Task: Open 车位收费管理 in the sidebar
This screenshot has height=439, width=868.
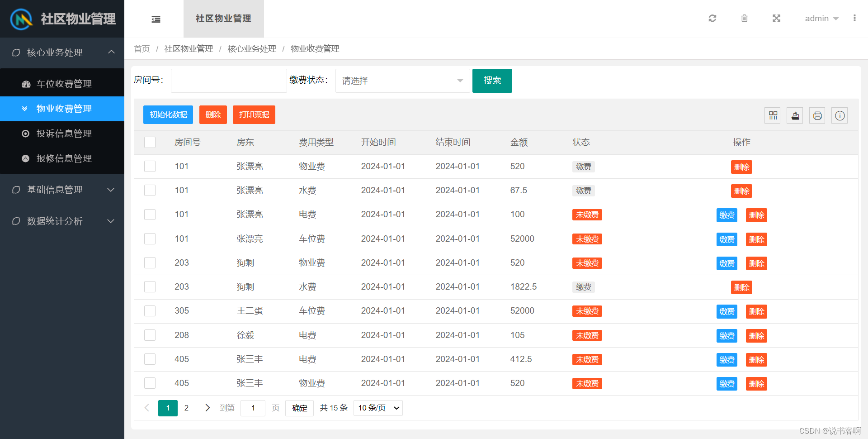Action: (62, 84)
